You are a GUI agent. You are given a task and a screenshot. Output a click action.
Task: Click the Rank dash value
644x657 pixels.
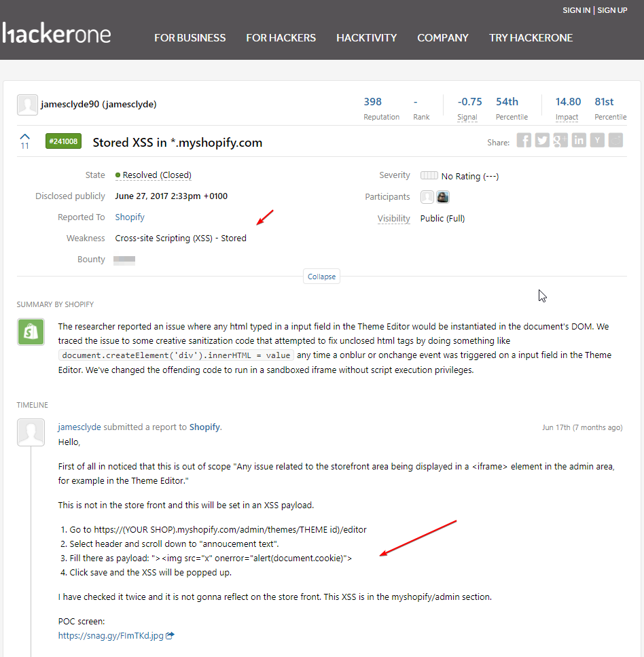(x=415, y=102)
